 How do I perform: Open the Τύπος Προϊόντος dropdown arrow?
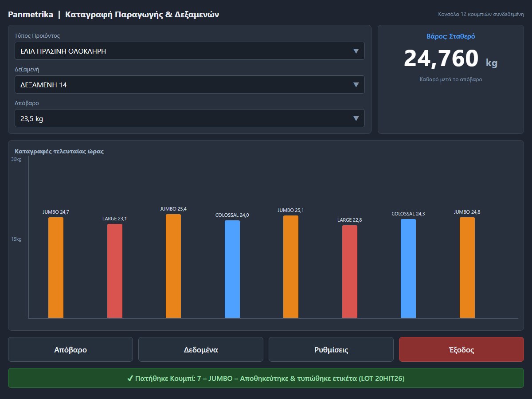[x=356, y=51]
